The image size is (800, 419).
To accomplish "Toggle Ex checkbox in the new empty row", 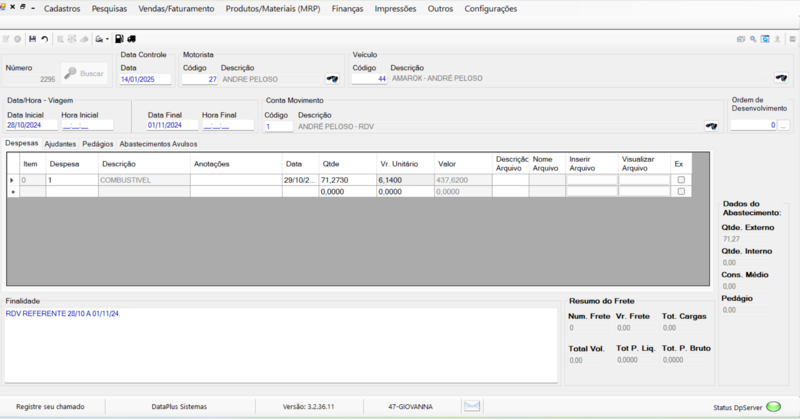I will click(681, 191).
